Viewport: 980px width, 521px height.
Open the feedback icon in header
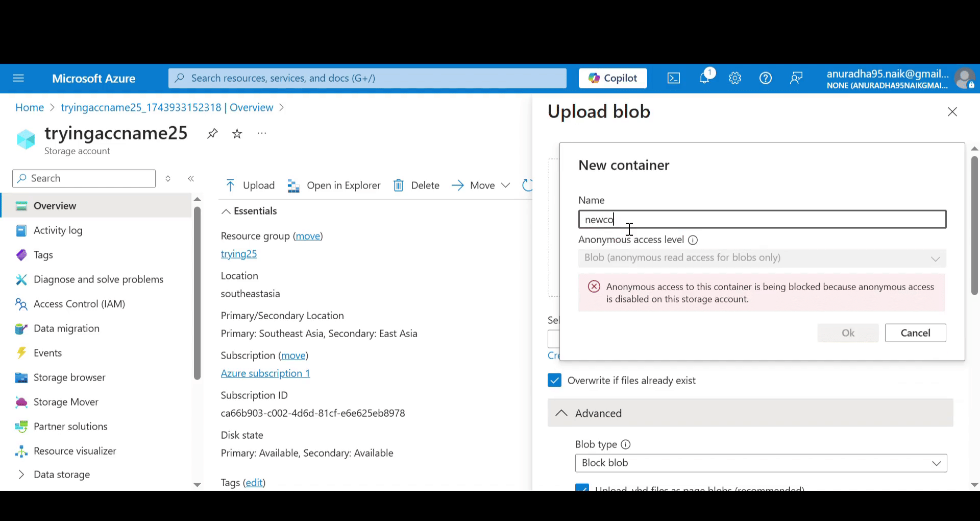796,78
